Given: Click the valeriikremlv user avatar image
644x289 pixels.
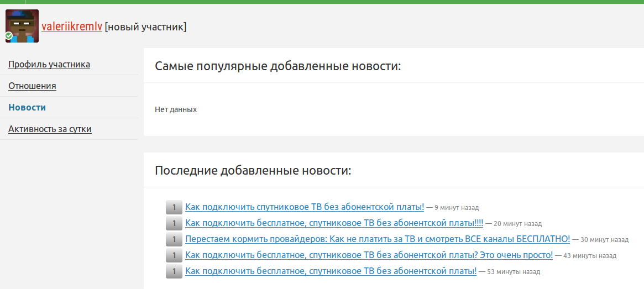Looking at the screenshot, I should [22, 25].
